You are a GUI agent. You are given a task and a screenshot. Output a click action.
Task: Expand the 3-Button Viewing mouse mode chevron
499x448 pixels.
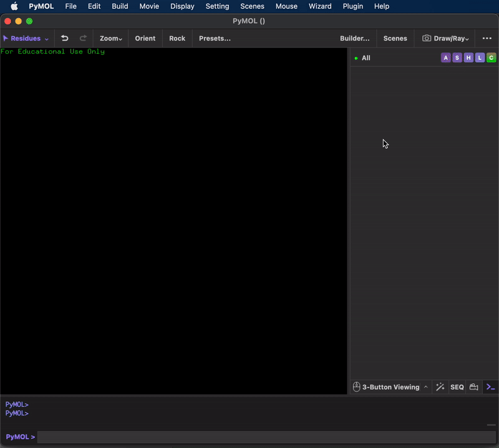coord(426,387)
